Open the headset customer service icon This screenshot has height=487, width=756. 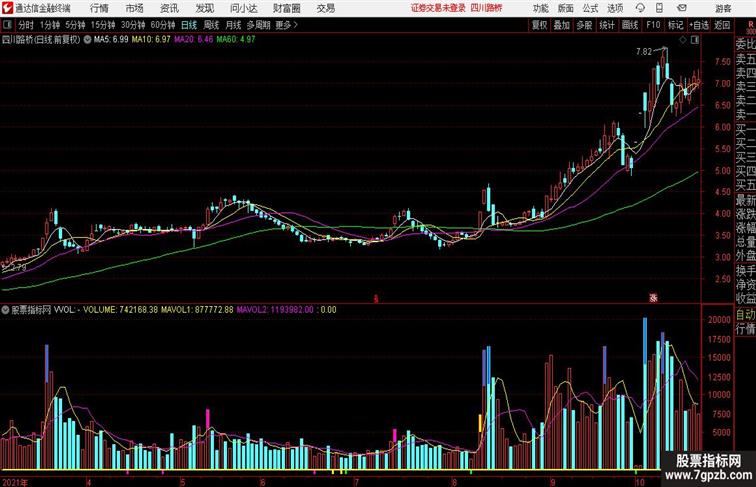point(640,8)
